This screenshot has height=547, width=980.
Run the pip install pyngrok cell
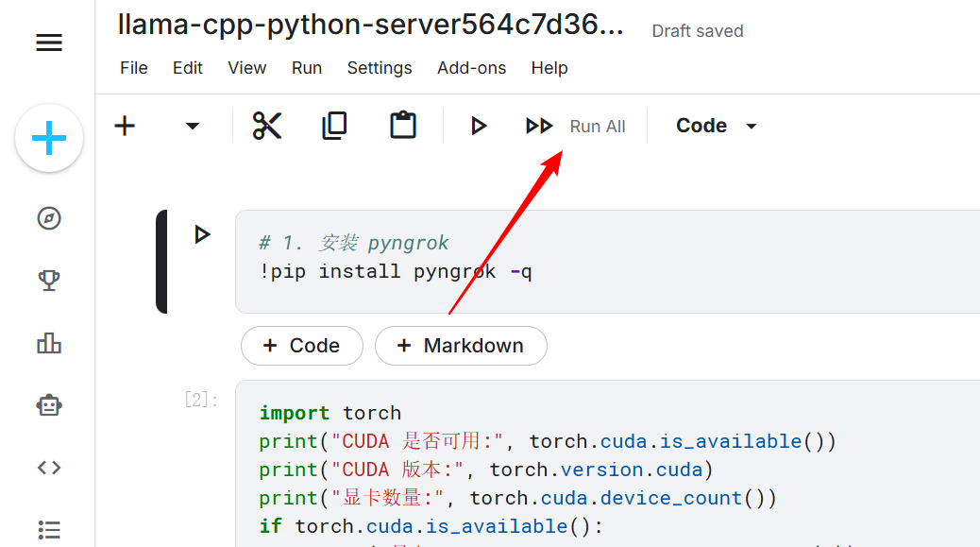coord(201,234)
